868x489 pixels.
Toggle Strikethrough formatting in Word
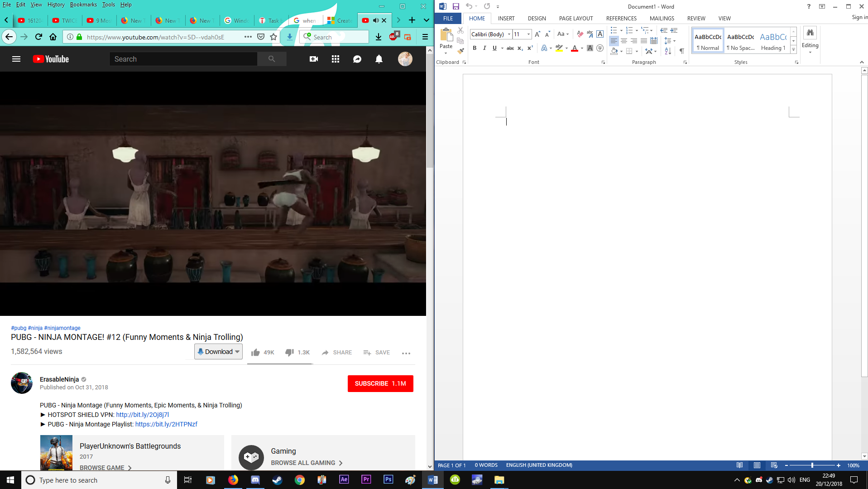click(x=510, y=48)
